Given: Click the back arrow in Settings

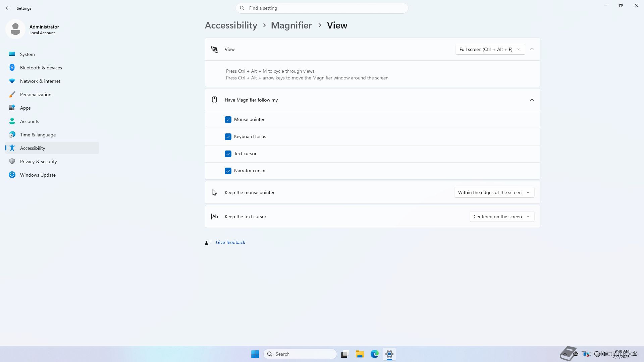Looking at the screenshot, I should tap(8, 8).
